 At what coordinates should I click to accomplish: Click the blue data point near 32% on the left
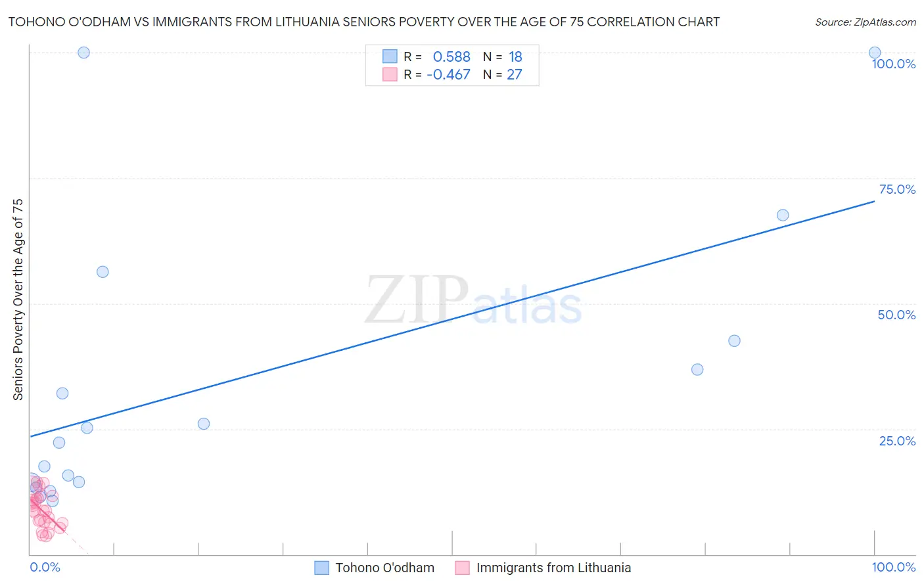point(62,394)
